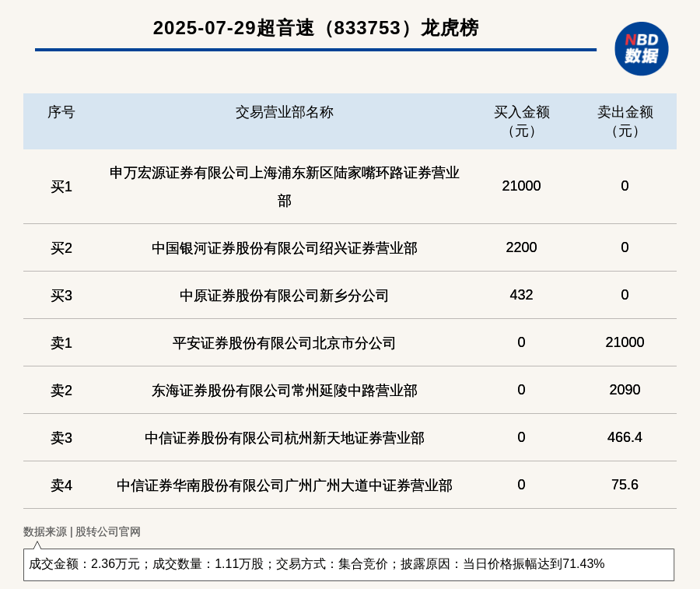Viewport: 700px width, 589px height.
Task: Click sell amount 0 in 买1 row
Action: tap(625, 186)
